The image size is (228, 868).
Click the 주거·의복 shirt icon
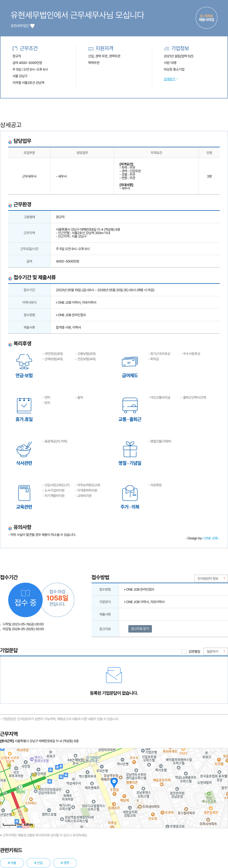[x=130, y=493]
